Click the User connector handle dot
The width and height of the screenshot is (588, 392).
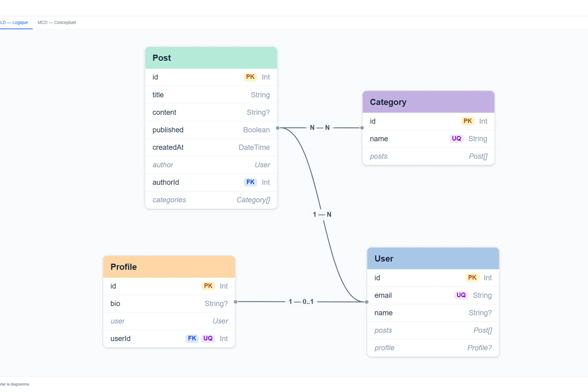367,302
